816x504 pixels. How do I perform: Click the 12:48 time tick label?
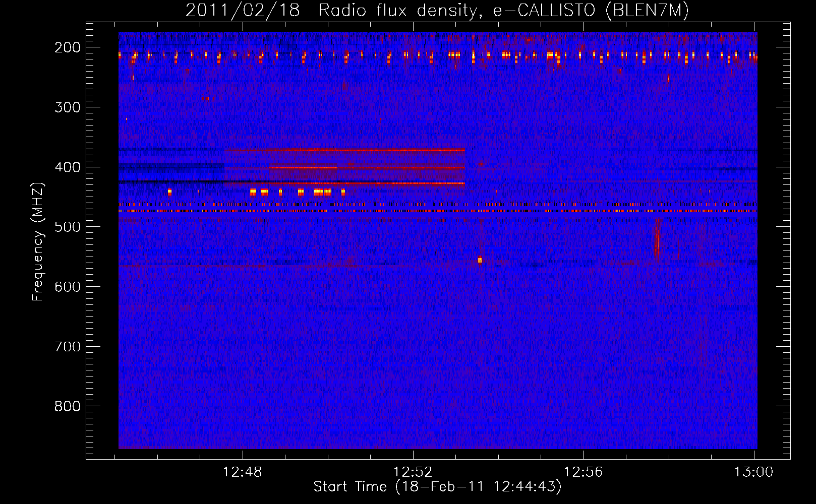[243, 472]
